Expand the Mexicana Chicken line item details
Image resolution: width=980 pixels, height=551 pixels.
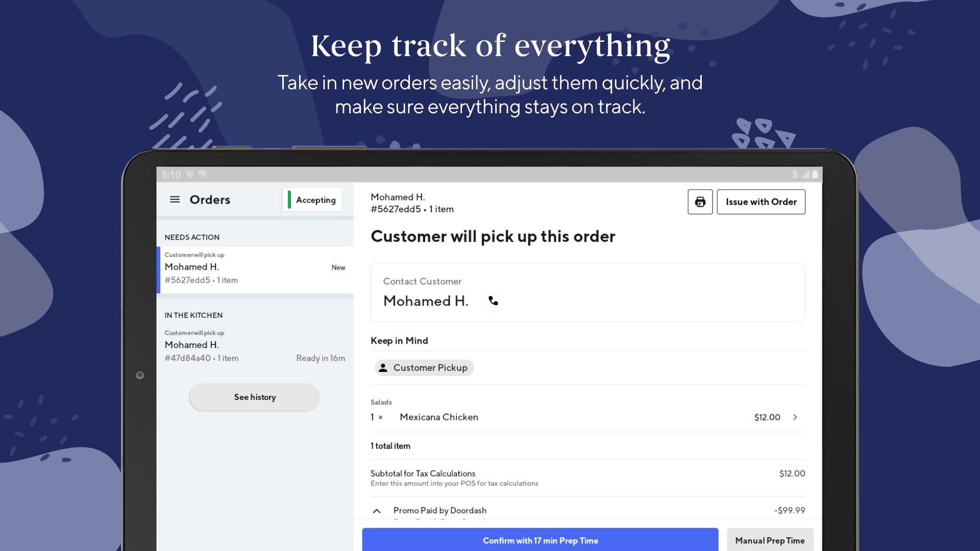(795, 417)
